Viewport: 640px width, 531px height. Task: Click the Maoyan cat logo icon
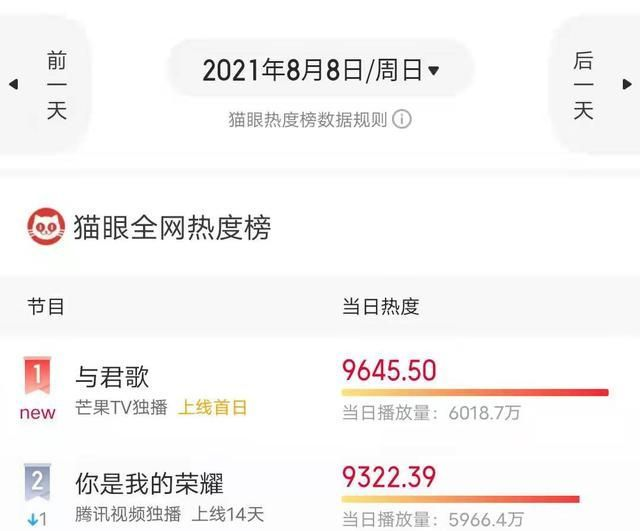(46, 227)
